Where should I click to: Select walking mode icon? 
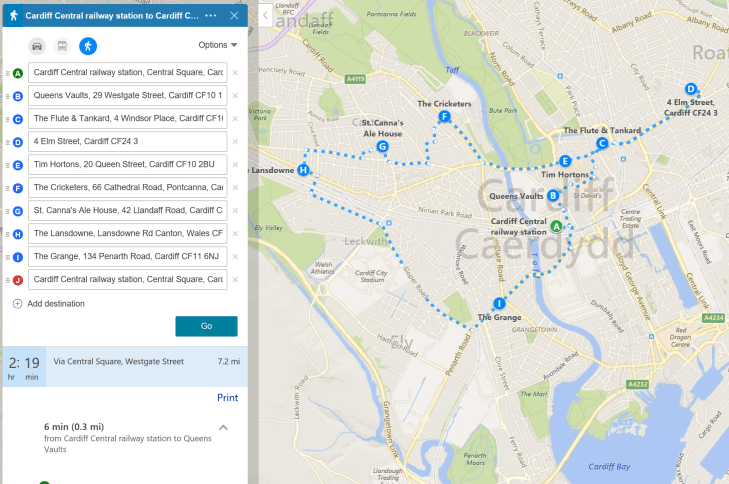point(88,46)
